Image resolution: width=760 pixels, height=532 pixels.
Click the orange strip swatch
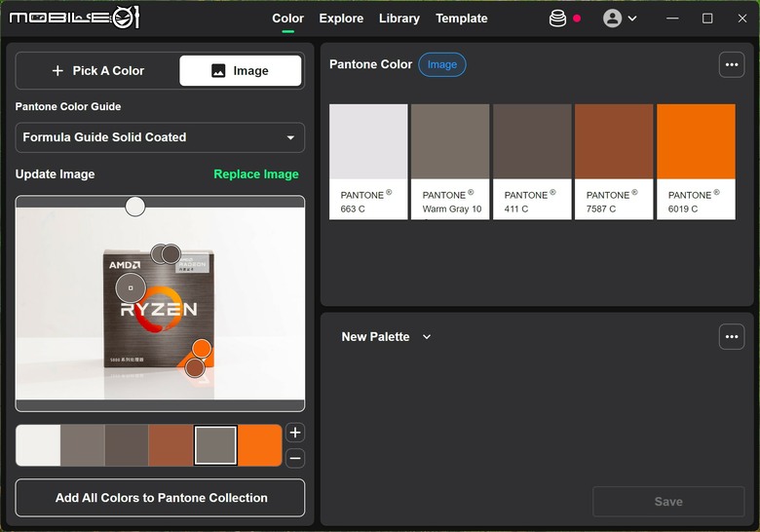tap(260, 445)
